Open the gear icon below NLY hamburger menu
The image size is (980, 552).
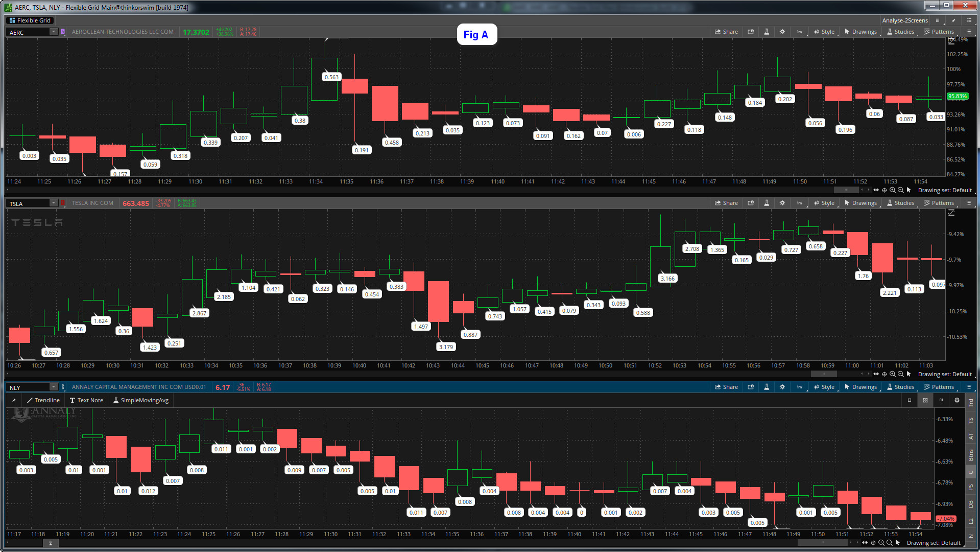(957, 400)
